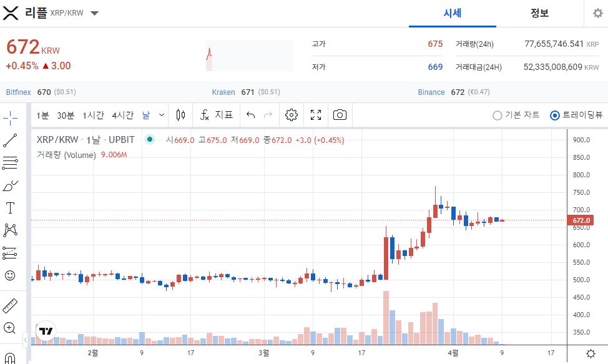
Task: Undo the last chart action
Action: pos(252,115)
